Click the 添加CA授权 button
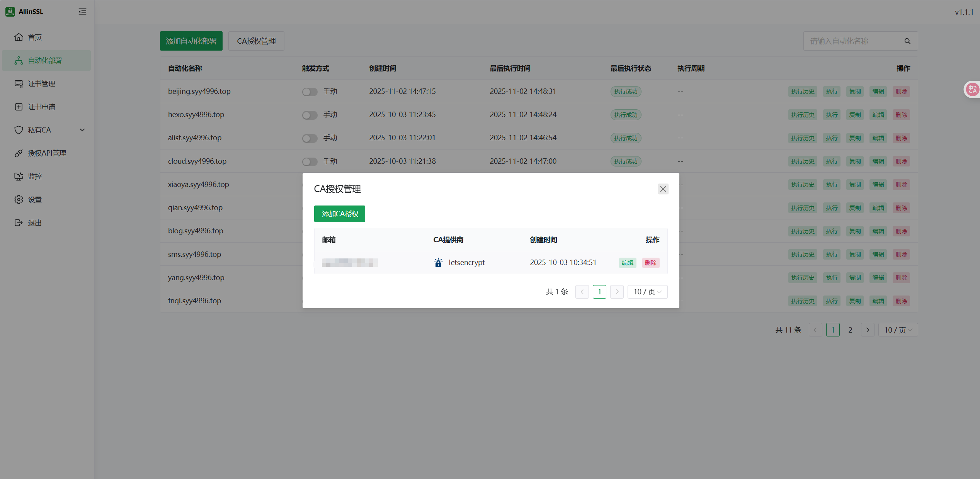The width and height of the screenshot is (980, 479). pyautogui.click(x=340, y=214)
